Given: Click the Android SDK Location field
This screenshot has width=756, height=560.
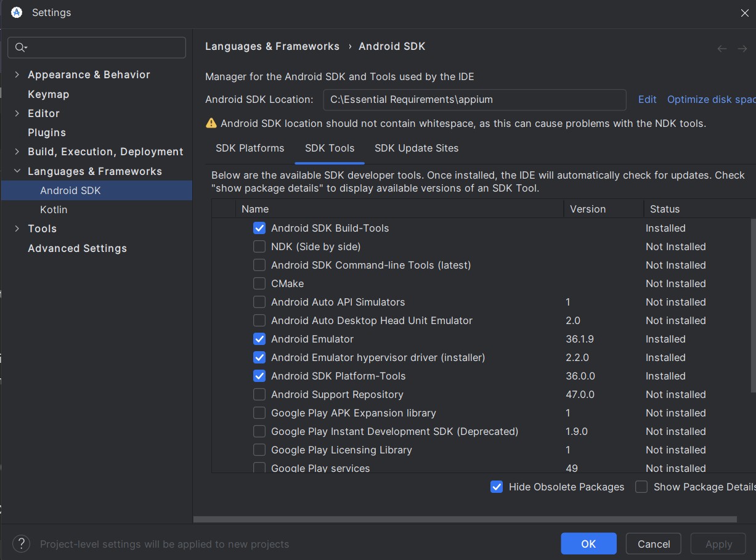Looking at the screenshot, I should coord(474,99).
